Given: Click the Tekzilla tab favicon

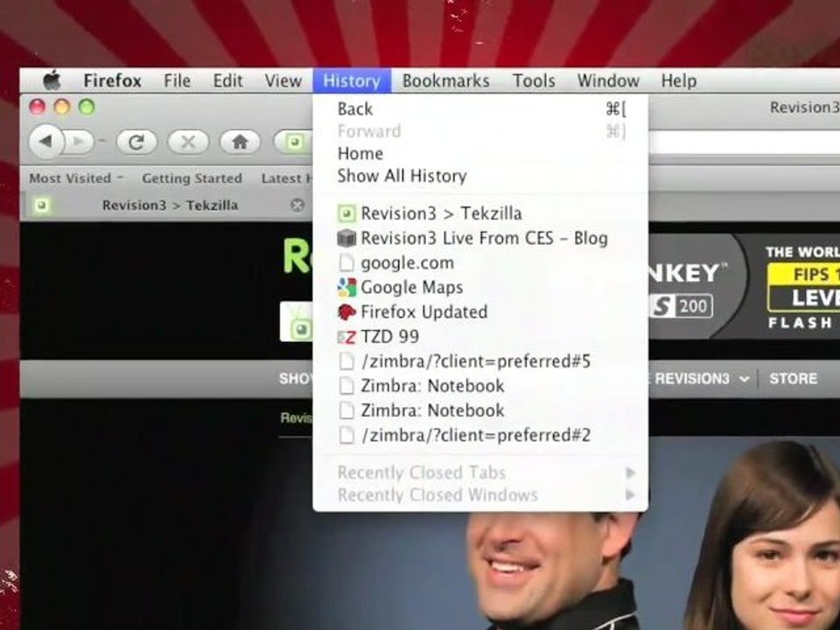Looking at the screenshot, I should pos(42,205).
